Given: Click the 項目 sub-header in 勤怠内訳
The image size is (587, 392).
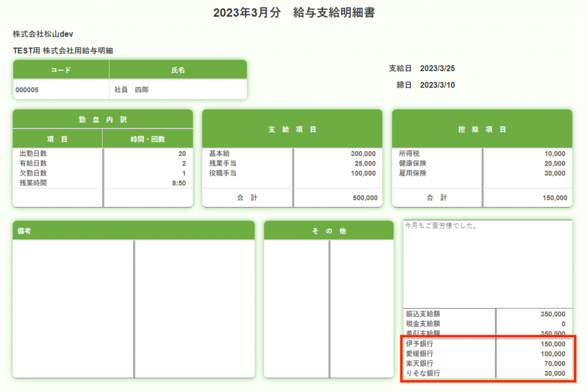Looking at the screenshot, I should (57, 139).
